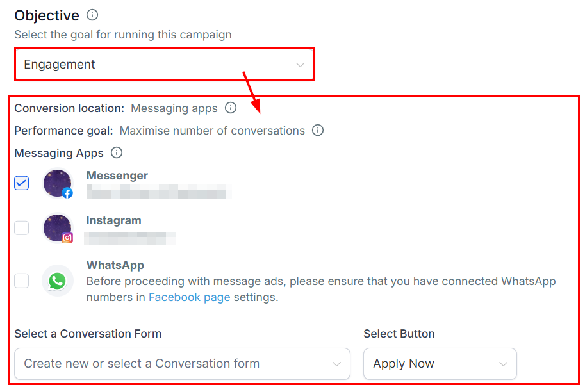Click the WhatsApp logo icon
This screenshot has width=585, height=392.
click(x=57, y=281)
